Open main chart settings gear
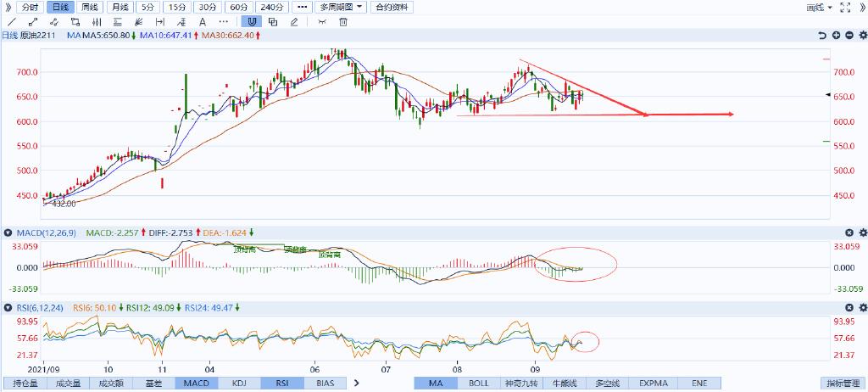Image resolution: width=868 pixels, height=392 pixels. pos(861,36)
